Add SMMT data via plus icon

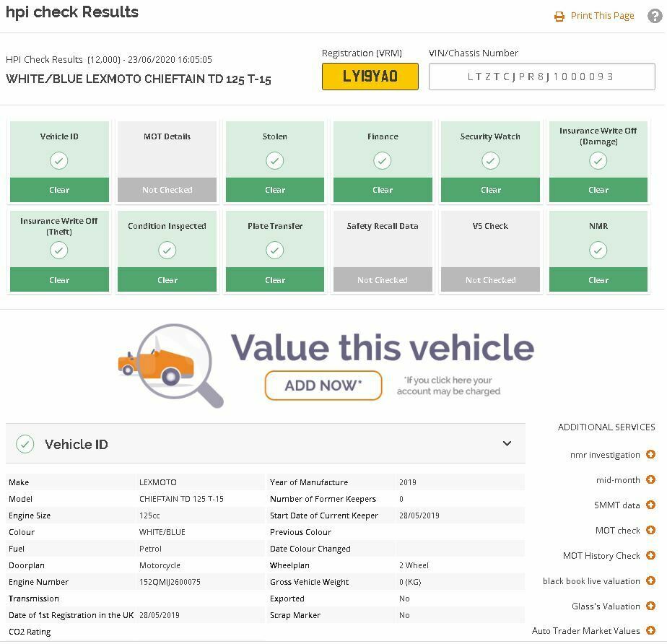[650, 505]
